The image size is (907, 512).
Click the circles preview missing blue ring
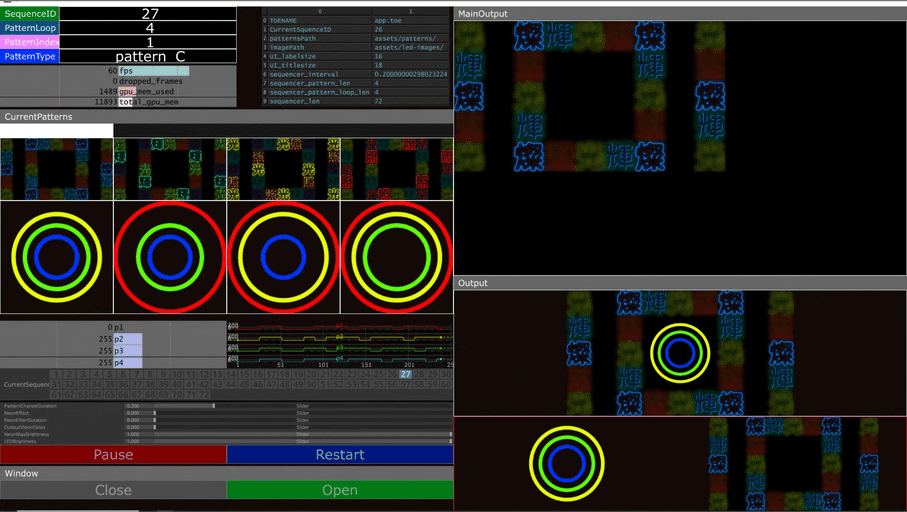pyautogui.click(x=397, y=257)
